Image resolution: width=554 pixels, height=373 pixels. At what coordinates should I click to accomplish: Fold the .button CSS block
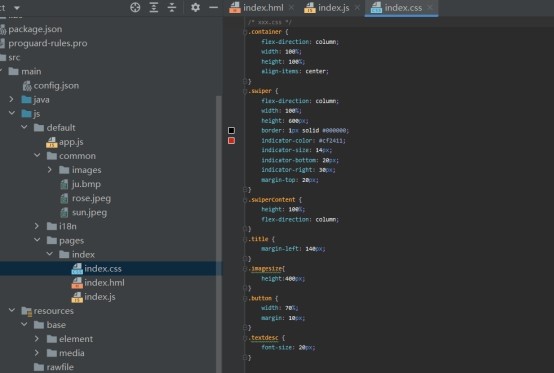[x=245, y=298]
